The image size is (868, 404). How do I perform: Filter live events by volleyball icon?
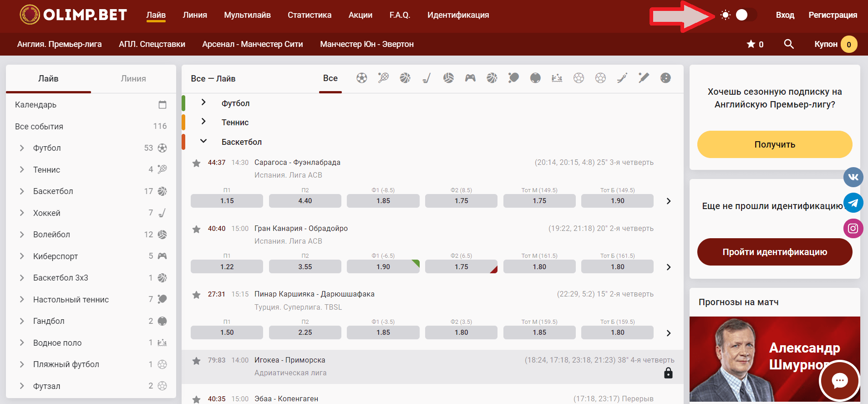[x=448, y=78]
